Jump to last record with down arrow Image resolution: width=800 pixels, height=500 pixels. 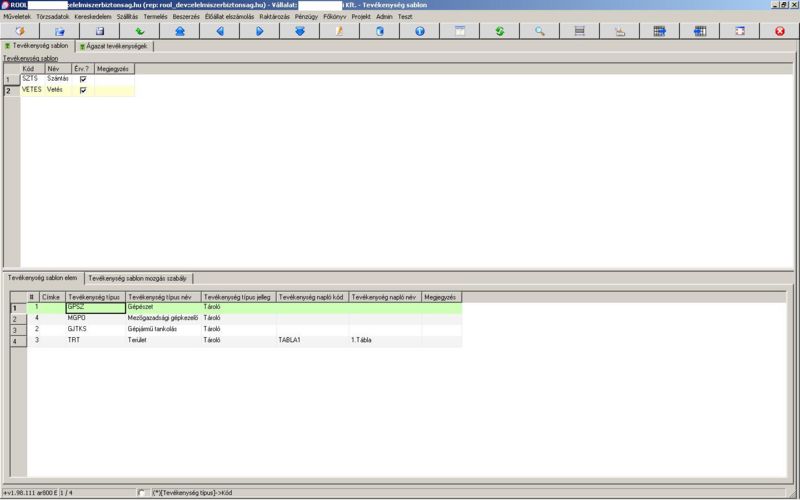point(300,32)
